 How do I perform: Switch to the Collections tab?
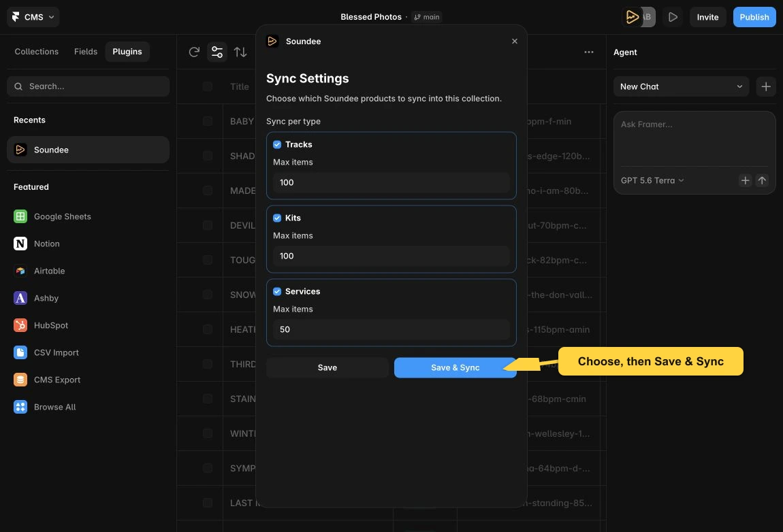(x=37, y=52)
